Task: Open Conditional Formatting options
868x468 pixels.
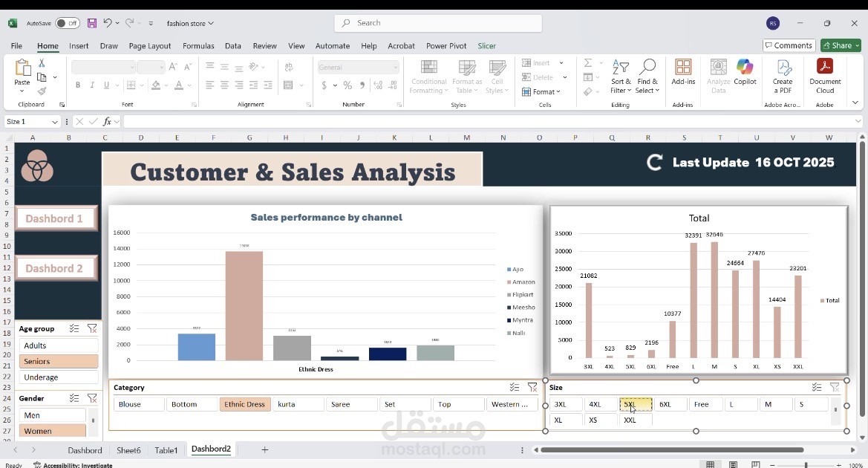Action: [428, 77]
